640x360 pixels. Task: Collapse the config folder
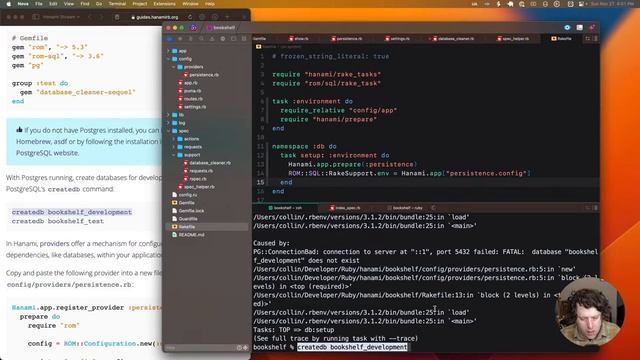[x=169, y=59]
